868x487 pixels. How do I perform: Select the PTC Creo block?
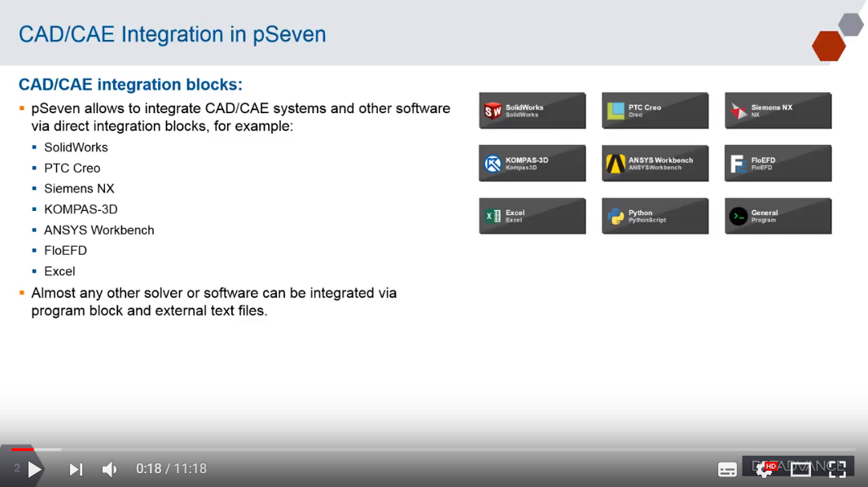click(x=655, y=111)
